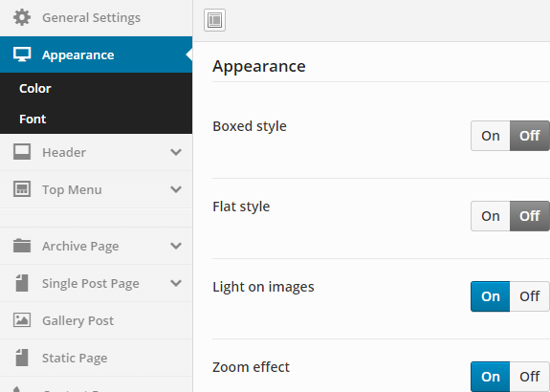Screen dimensions: 550x392
Task: Switch Light on images to Off
Action: pyautogui.click(x=530, y=296)
